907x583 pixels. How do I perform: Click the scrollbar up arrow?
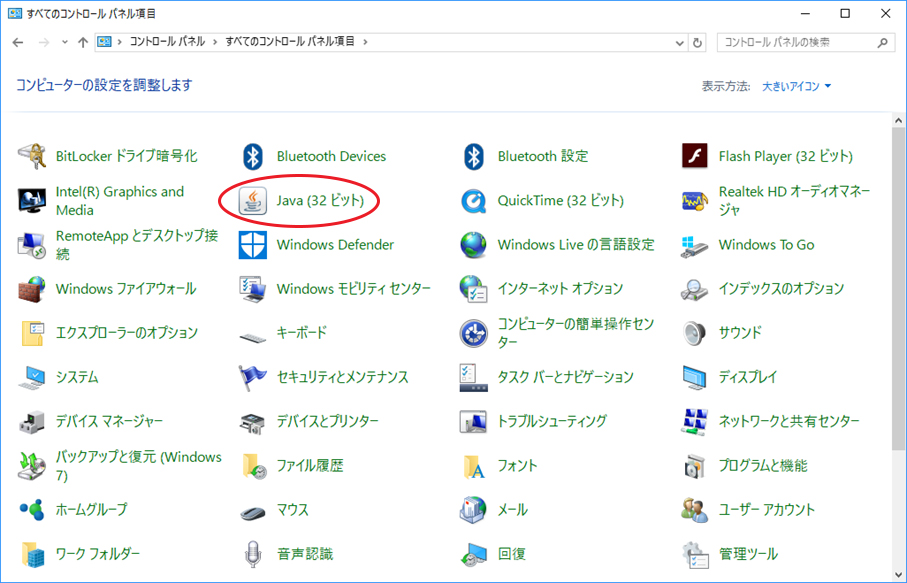click(x=898, y=121)
